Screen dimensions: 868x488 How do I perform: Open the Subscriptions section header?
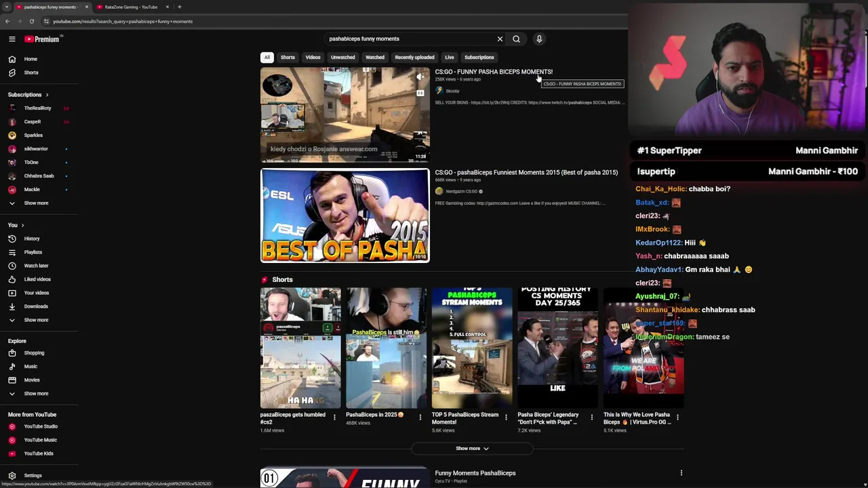point(28,95)
